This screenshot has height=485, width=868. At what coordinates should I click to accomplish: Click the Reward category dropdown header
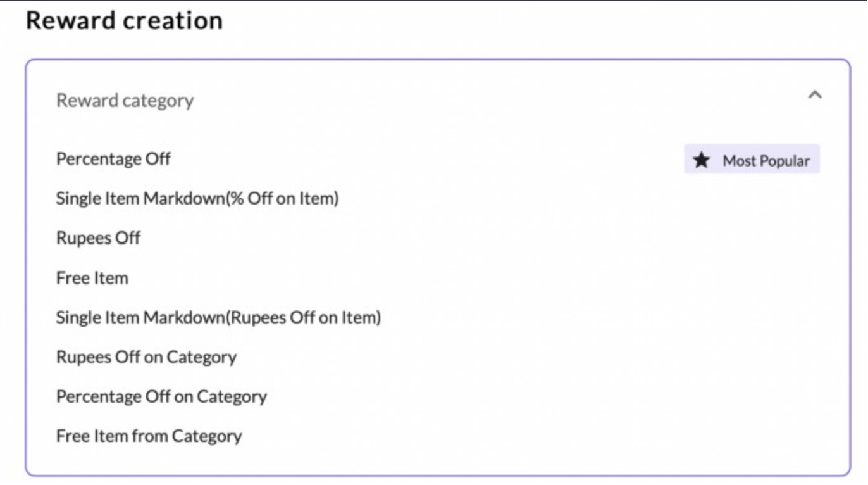pyautogui.click(x=438, y=100)
